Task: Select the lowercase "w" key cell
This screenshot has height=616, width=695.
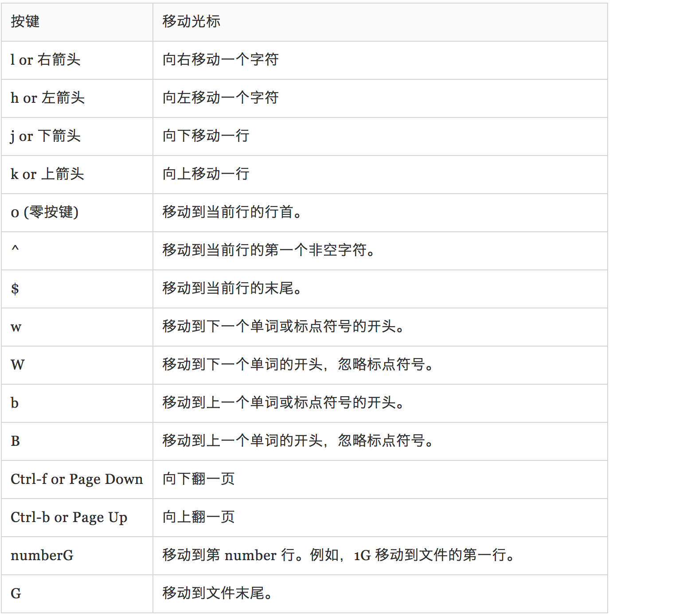Action: (16, 327)
